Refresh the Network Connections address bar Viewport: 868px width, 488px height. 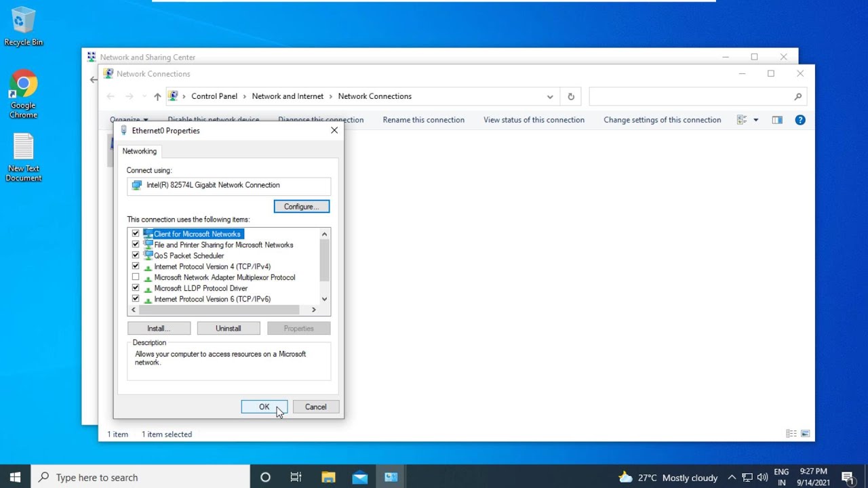[571, 96]
